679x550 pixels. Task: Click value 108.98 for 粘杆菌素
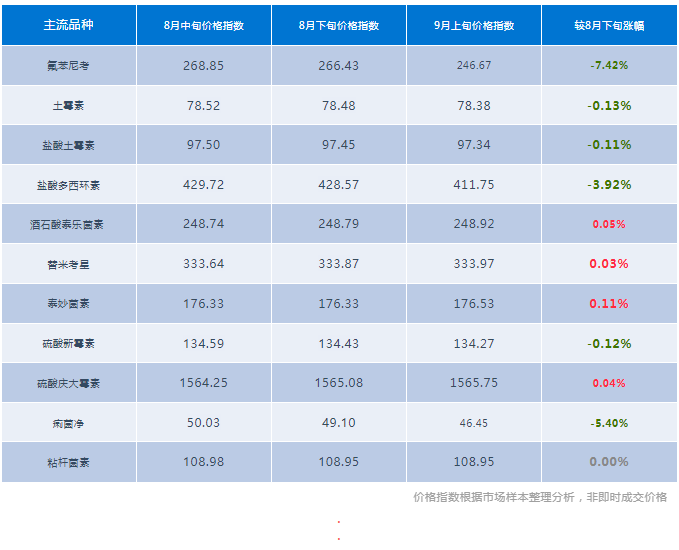point(204,462)
